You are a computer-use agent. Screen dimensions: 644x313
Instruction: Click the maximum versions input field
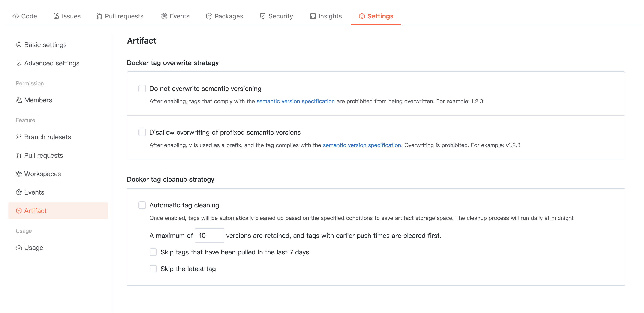coord(209,235)
